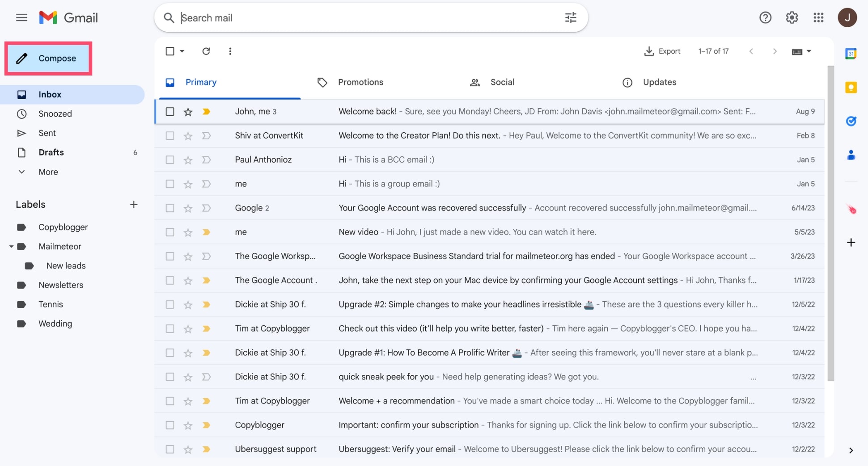Get add-ons plus icon in side panel

coord(851,243)
